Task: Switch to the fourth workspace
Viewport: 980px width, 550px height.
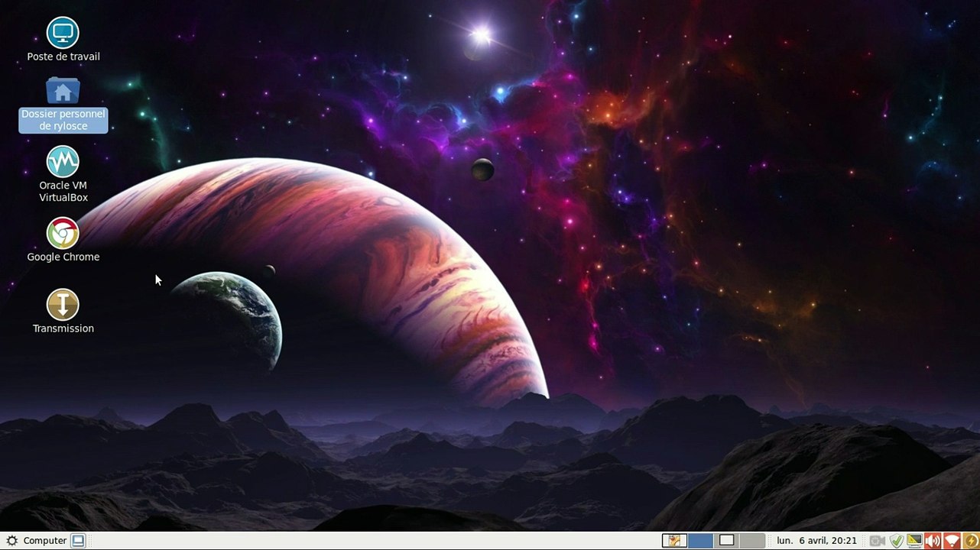Action: pyautogui.click(x=752, y=541)
